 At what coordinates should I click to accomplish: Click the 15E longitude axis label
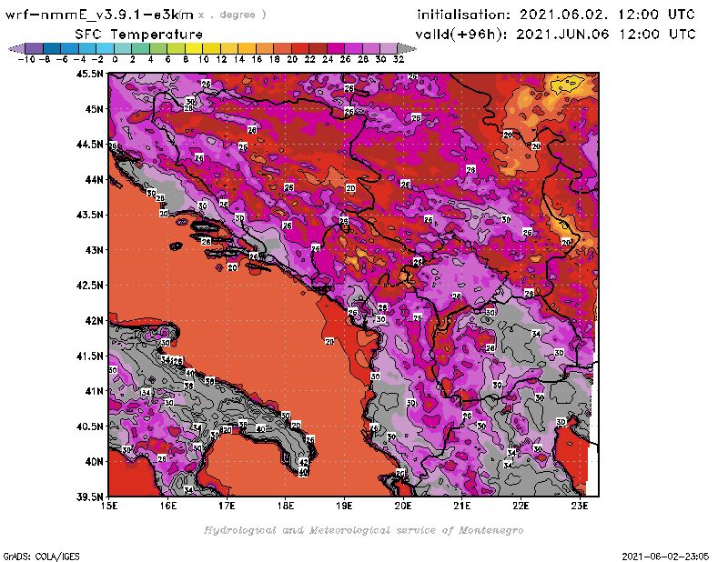pos(109,506)
